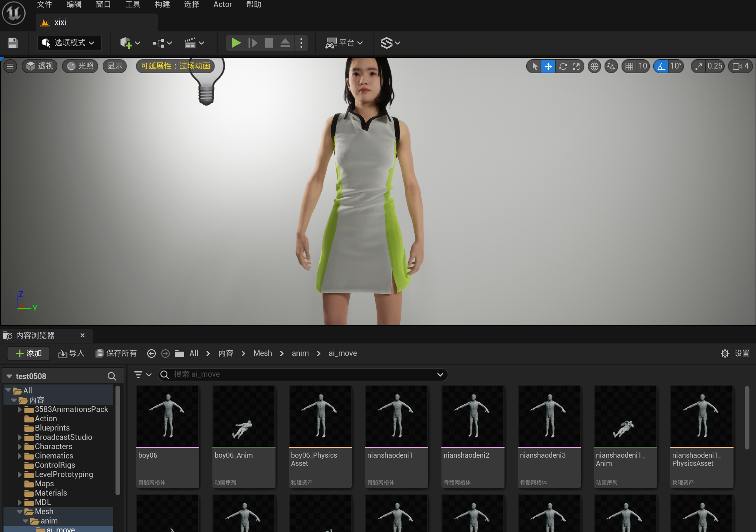
Task: Go back in content browser history
Action: (152, 353)
